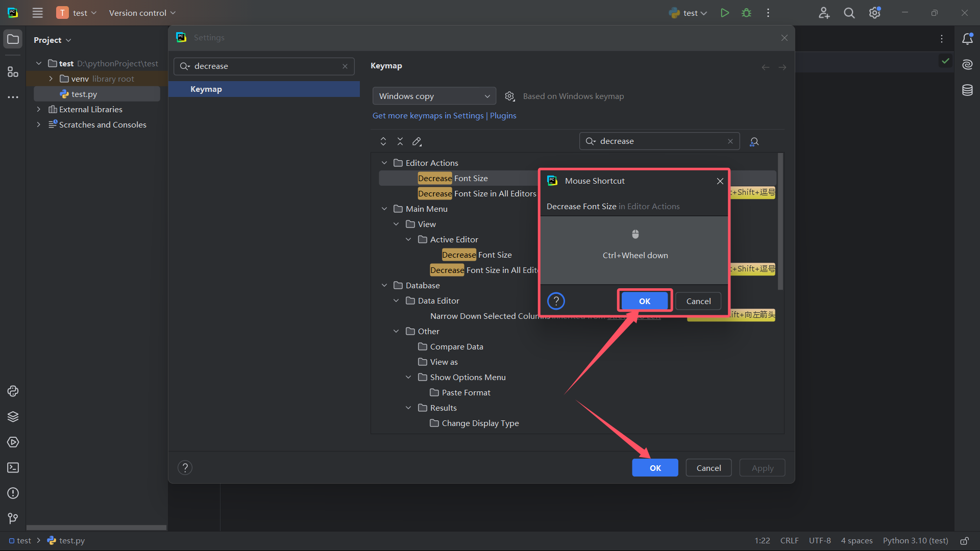
Task: Run the test configuration
Action: 724,13
